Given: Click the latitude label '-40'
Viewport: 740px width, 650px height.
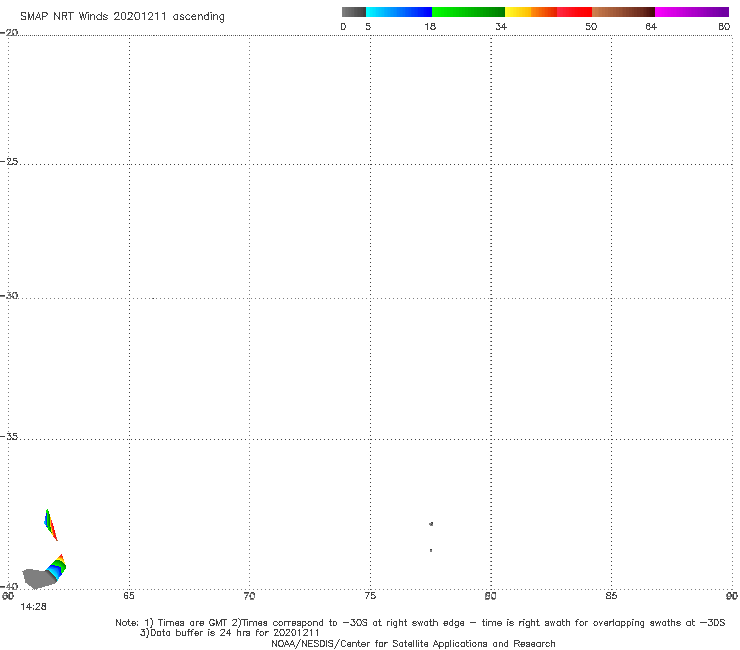Looking at the screenshot, I should click(x=10, y=586).
